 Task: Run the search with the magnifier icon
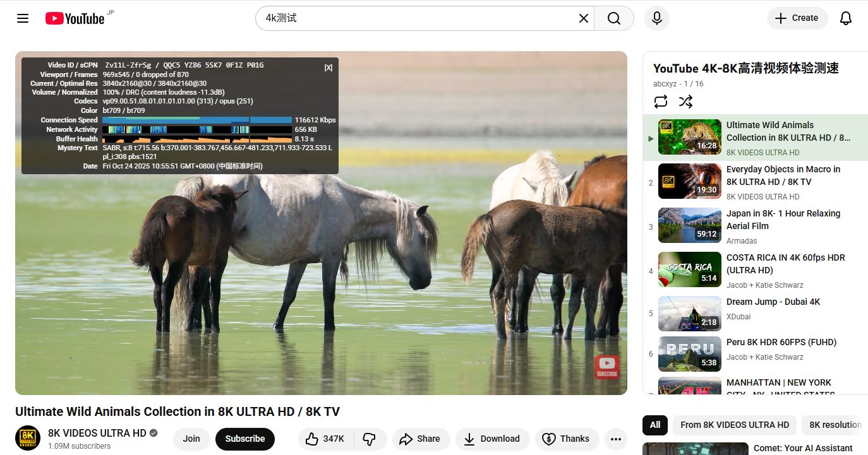[613, 18]
